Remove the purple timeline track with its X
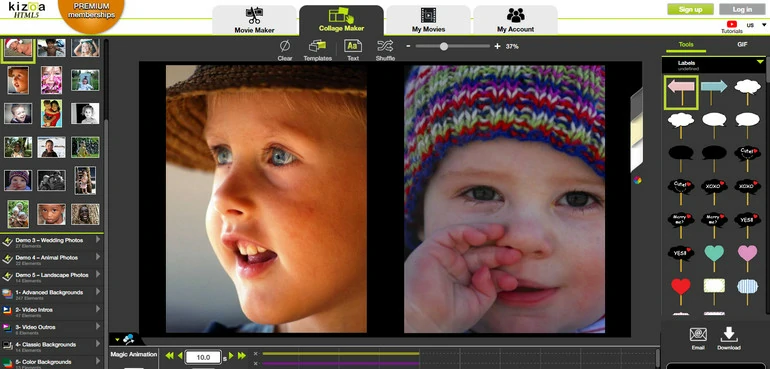The width and height of the screenshot is (770, 369). (255, 364)
